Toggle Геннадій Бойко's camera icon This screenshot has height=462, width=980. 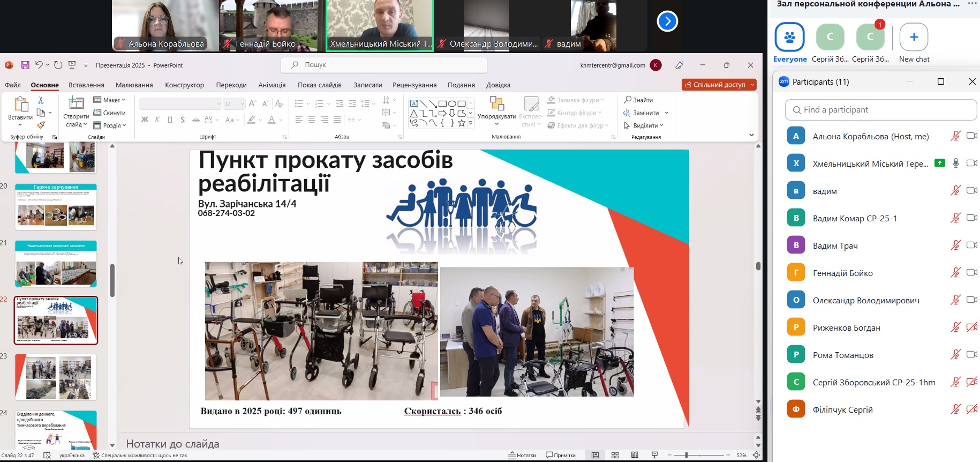pyautogui.click(x=971, y=273)
